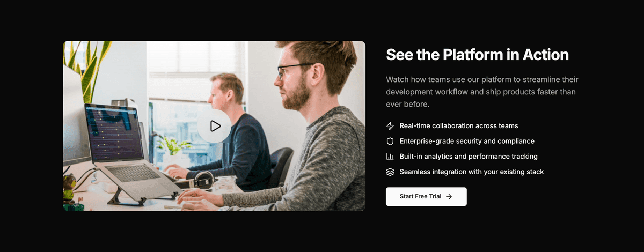
Task: Click the arrow inside Start Free Trial
Action: [x=449, y=197]
